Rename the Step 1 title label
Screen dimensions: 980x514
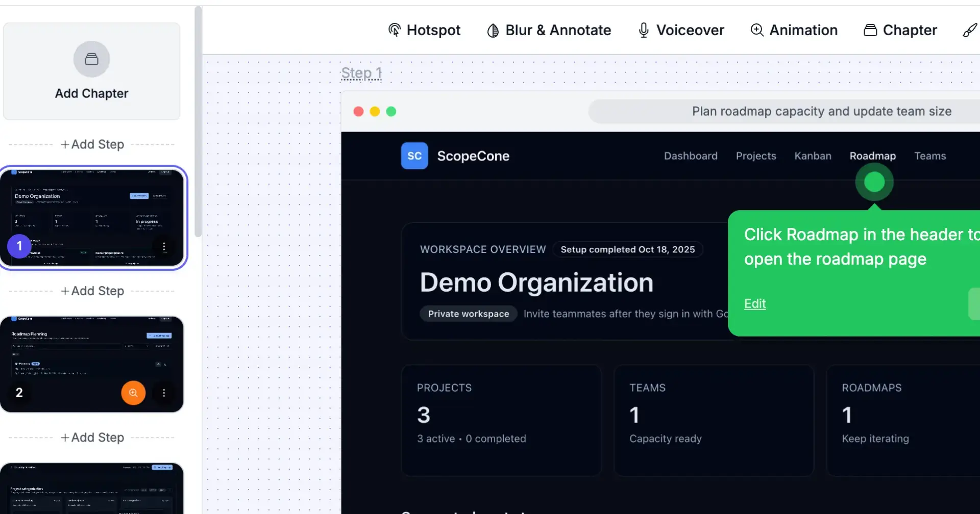pyautogui.click(x=361, y=73)
